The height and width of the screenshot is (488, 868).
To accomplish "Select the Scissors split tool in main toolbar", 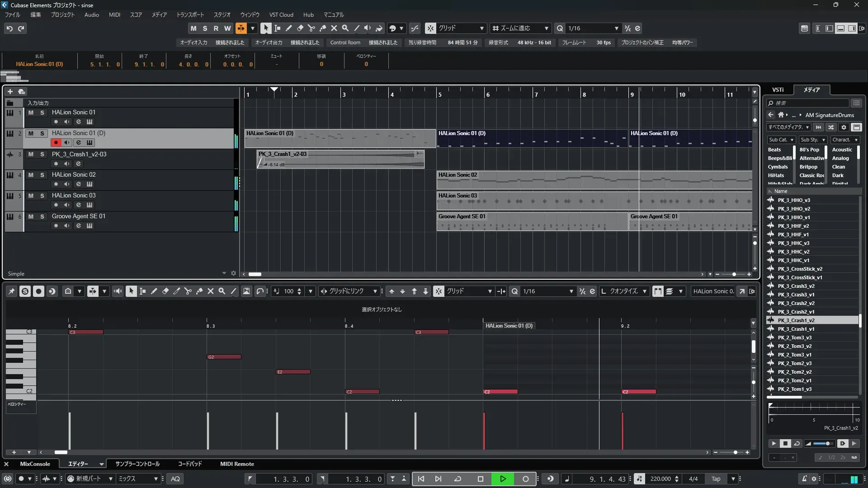I will [x=311, y=28].
